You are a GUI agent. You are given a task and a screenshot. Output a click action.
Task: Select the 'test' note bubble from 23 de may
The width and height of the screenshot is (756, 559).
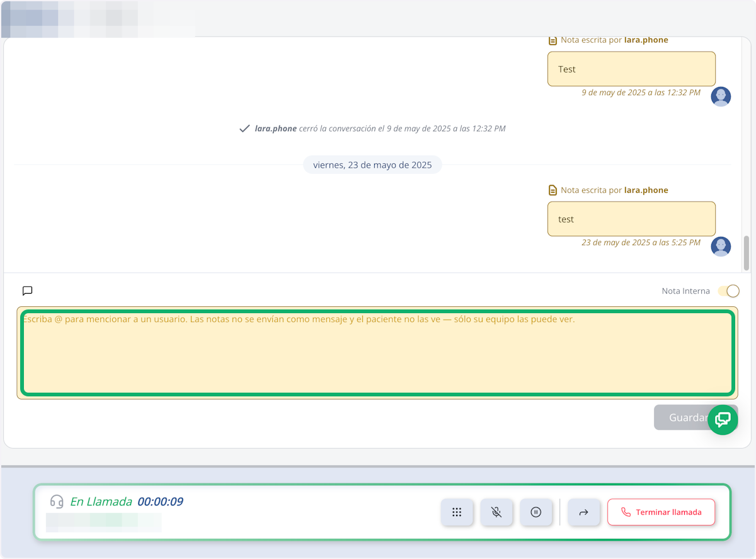tap(631, 219)
